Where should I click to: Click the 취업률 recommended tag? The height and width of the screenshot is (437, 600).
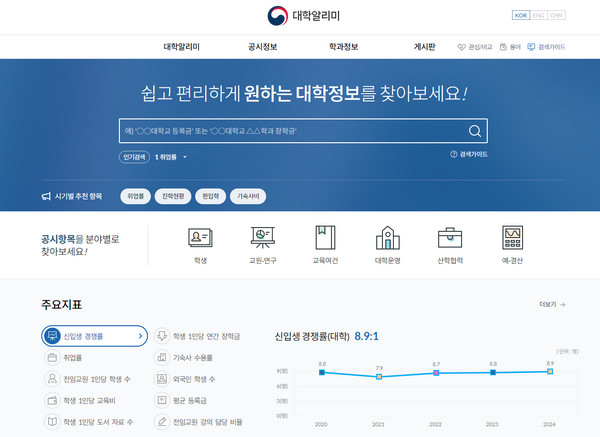coord(135,196)
